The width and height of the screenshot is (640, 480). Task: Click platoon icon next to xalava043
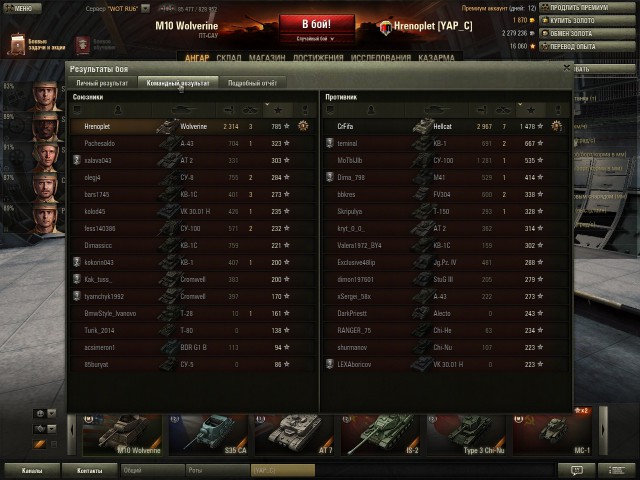click(77, 160)
